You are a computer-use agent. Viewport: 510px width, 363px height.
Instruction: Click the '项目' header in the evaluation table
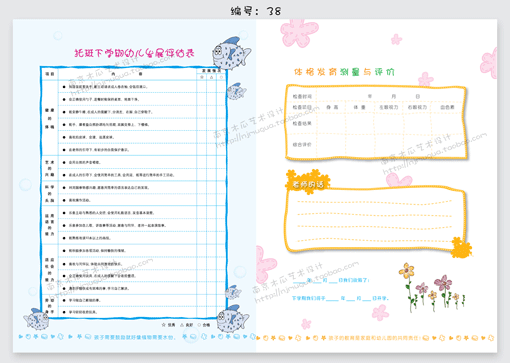pyautogui.click(x=50, y=74)
